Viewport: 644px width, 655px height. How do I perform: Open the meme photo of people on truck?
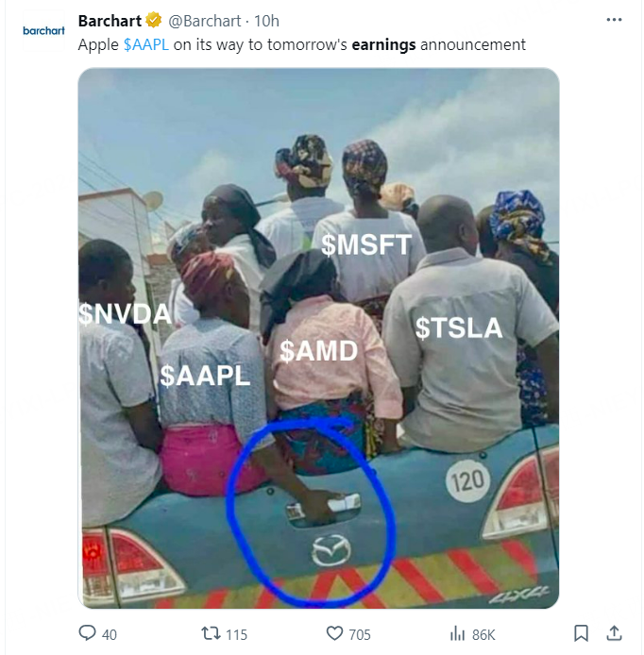coord(318,338)
